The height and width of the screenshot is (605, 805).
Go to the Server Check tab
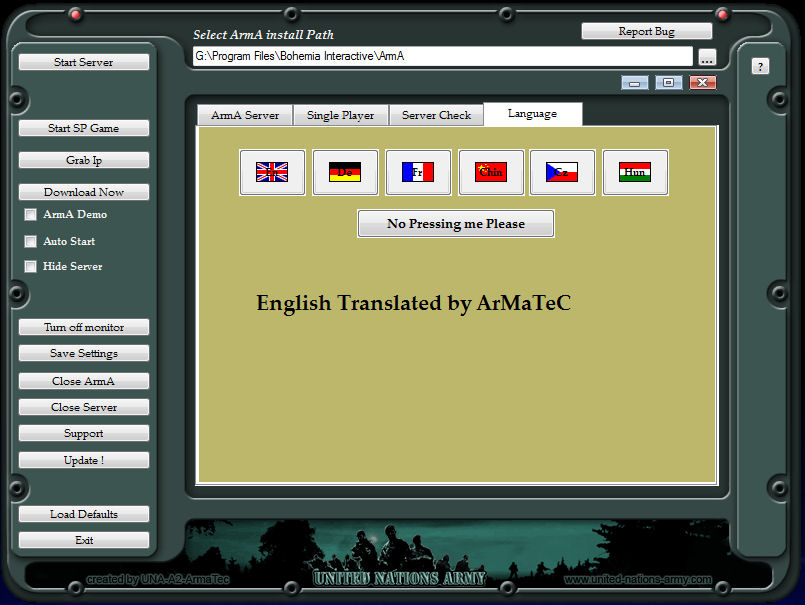click(436, 115)
